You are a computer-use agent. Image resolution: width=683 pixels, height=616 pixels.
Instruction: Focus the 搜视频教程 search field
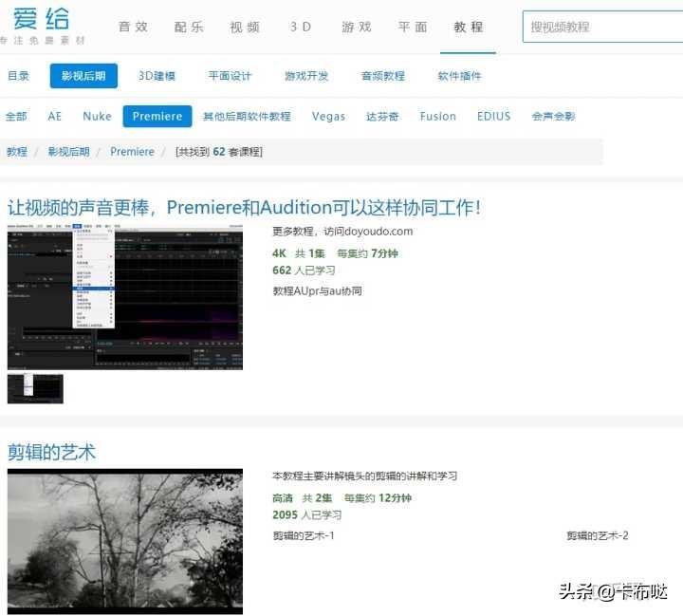point(603,27)
